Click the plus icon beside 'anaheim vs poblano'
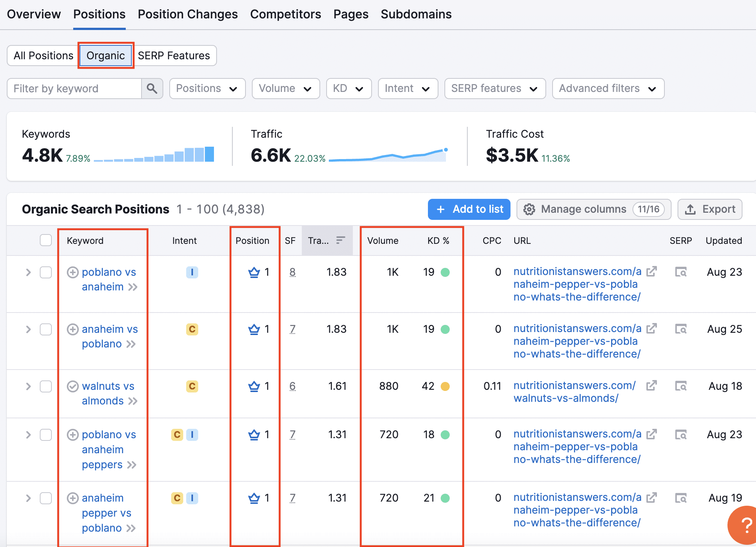This screenshot has height=547, width=756. pyautogui.click(x=73, y=329)
